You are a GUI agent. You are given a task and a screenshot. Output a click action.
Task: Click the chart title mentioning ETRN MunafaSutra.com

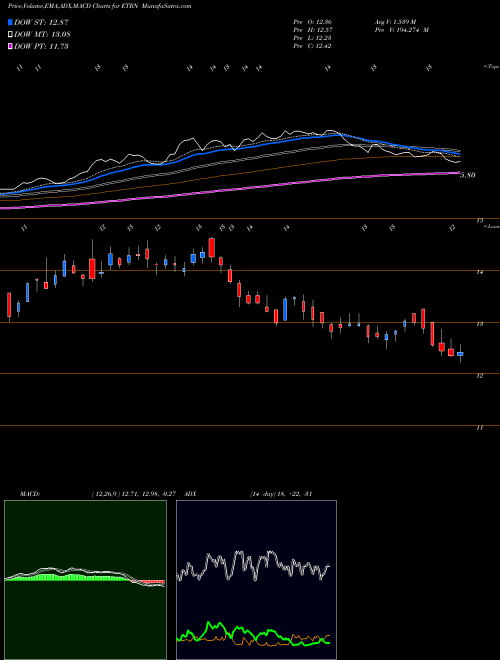pos(99,6)
